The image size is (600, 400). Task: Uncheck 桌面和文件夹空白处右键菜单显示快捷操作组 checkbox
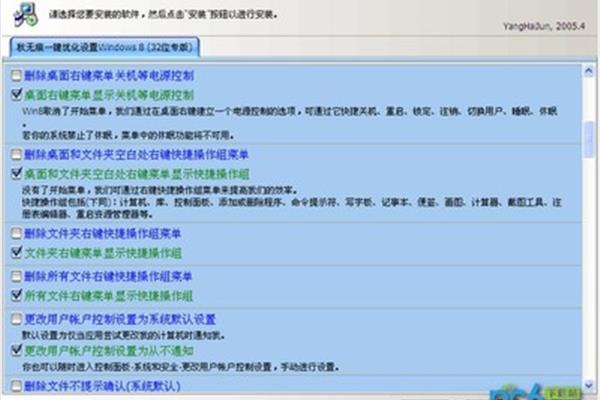tap(16, 174)
